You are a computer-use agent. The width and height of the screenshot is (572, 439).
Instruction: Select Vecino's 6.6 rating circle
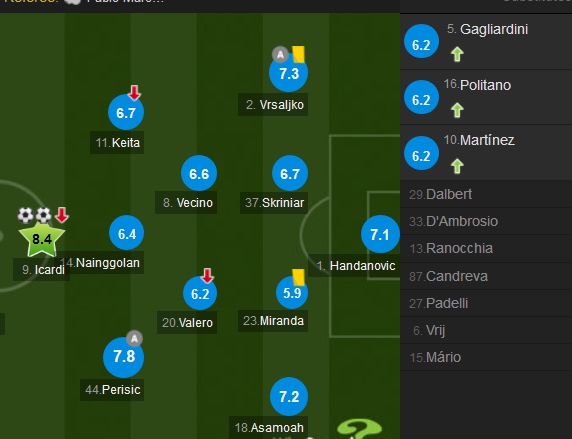(x=199, y=173)
